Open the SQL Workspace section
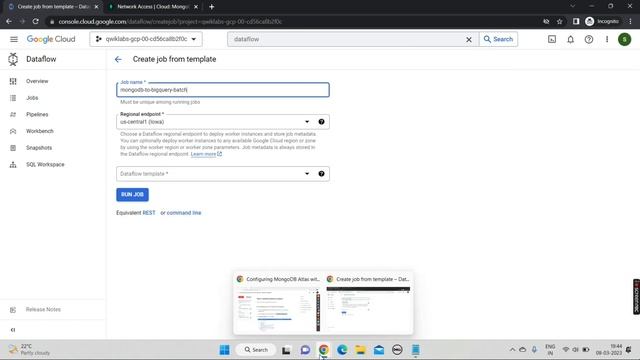 tap(45, 164)
